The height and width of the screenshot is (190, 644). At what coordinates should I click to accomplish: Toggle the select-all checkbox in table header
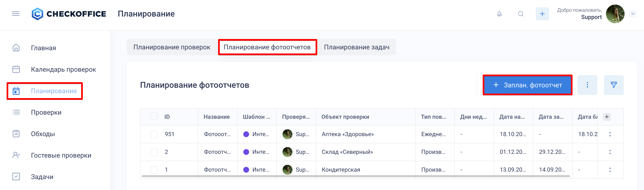coord(154,116)
